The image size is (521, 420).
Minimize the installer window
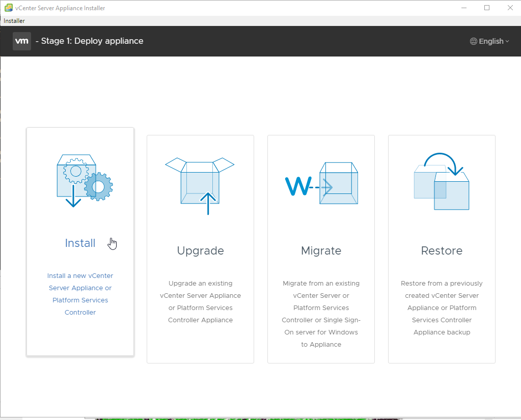(x=464, y=8)
